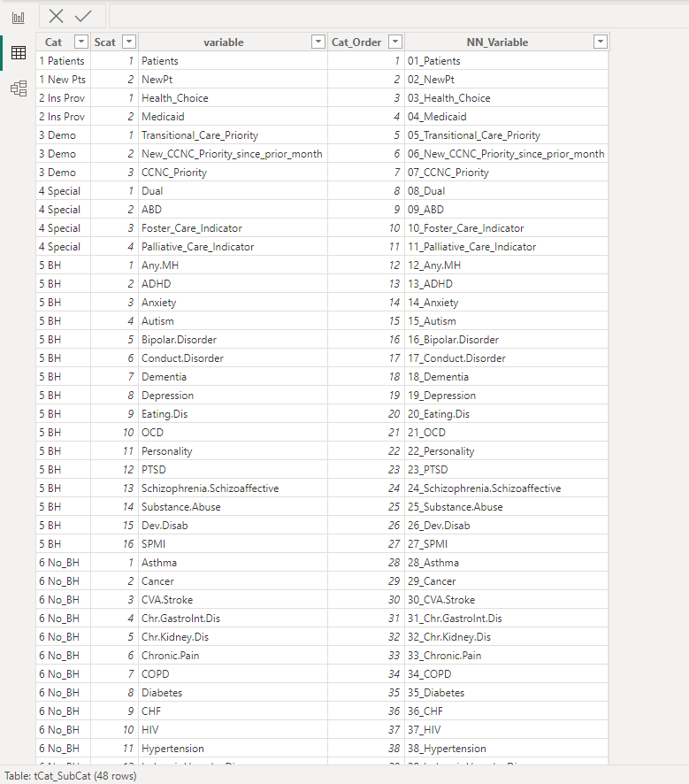
Task: Open variable column filter dropdown
Action: click(x=318, y=42)
